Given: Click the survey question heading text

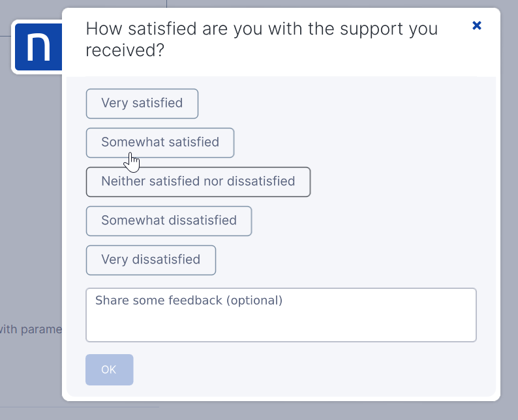Looking at the screenshot, I should coord(262,39).
